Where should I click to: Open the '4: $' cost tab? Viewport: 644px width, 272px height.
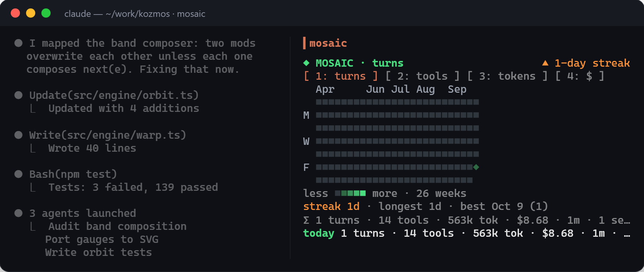(x=580, y=76)
